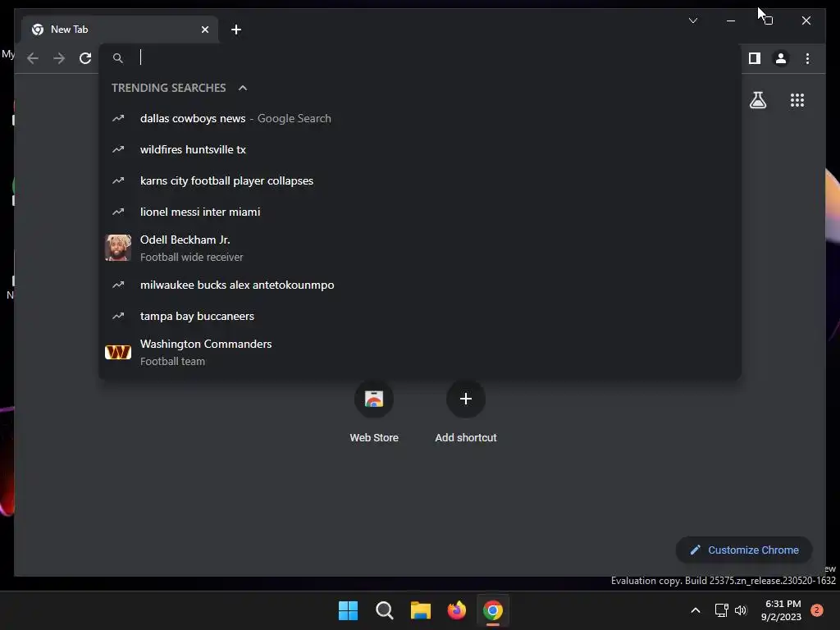Open the profile avatar menu
This screenshot has width=840, height=630.
tap(781, 58)
